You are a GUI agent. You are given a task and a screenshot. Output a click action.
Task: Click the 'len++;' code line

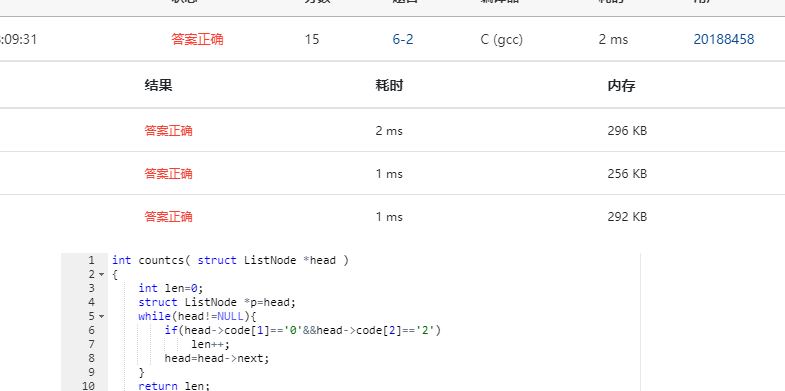click(x=211, y=344)
